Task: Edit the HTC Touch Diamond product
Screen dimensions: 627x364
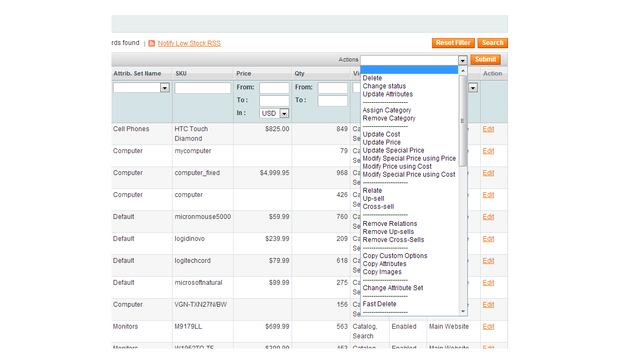Action: (x=488, y=129)
